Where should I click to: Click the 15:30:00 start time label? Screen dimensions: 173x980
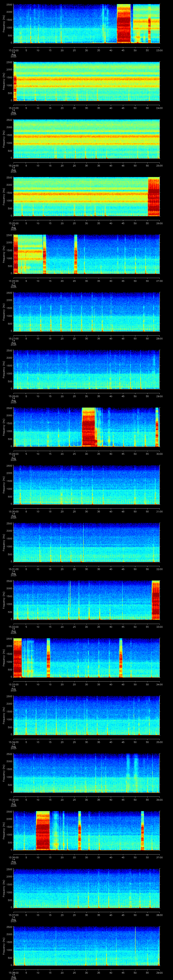(13, 511)
